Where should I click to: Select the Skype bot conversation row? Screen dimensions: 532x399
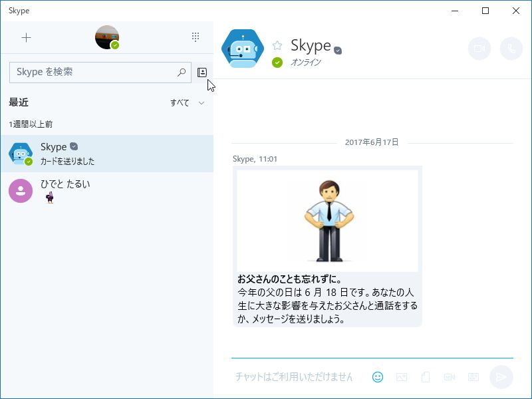coord(107,154)
